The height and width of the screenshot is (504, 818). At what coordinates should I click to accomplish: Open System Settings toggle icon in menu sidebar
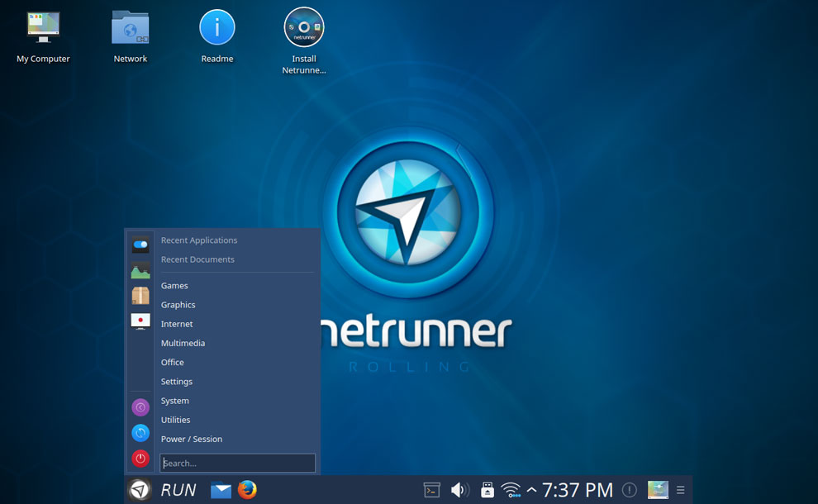coord(140,245)
